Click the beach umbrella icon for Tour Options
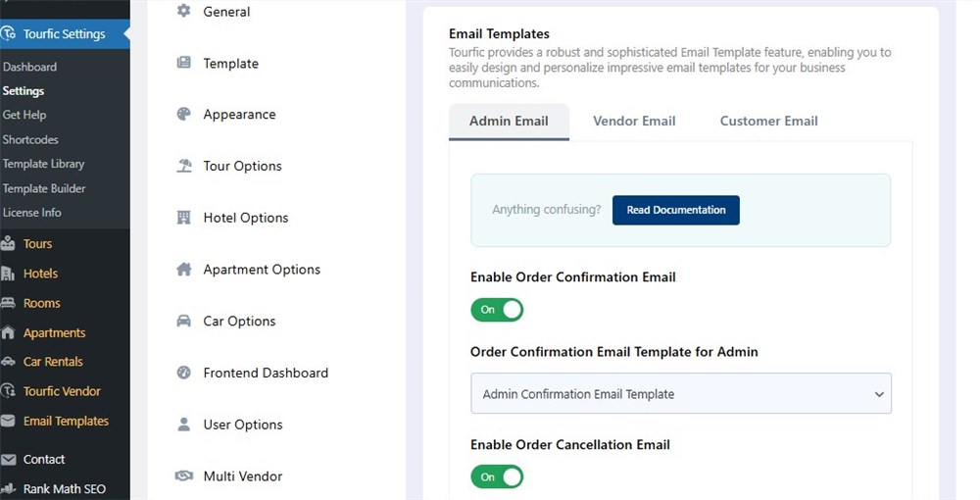 tap(183, 166)
